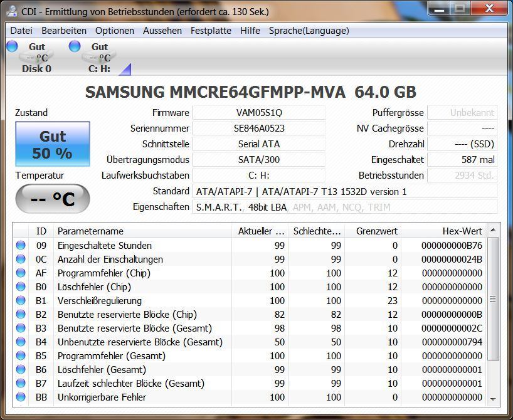Image resolution: width=513 pixels, height=420 pixels.
Task: Click the Eingeschaltet field 587 mal
Action: tap(463, 160)
